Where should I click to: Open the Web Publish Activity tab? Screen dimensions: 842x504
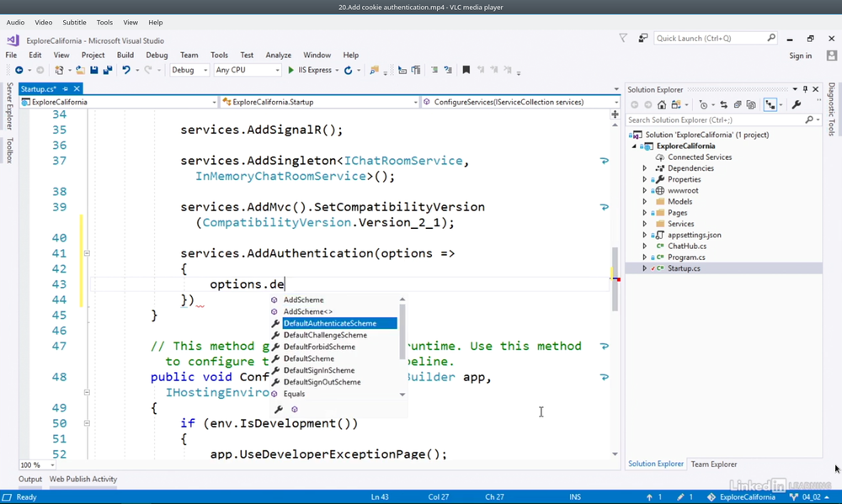pos(83,480)
